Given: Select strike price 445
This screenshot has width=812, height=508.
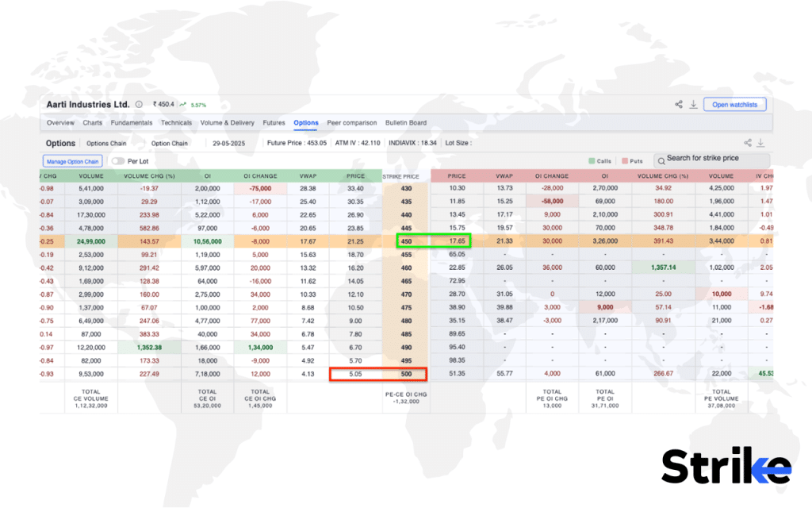Looking at the screenshot, I should [x=406, y=228].
